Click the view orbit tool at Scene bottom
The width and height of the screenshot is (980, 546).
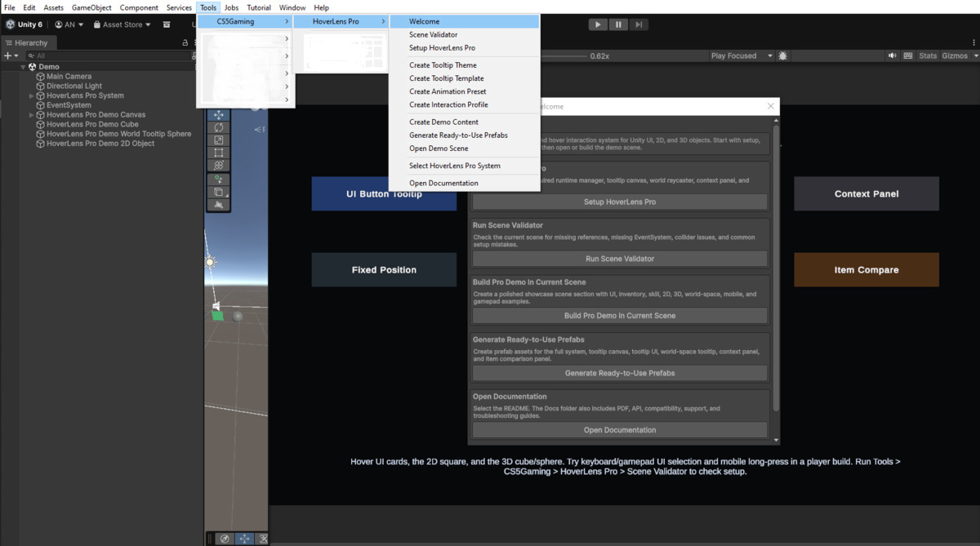(225, 539)
